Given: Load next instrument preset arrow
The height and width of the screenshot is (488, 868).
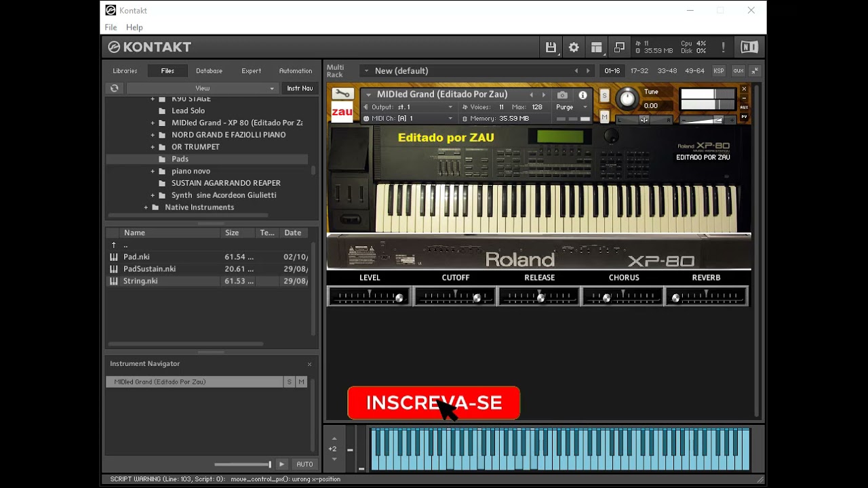Looking at the screenshot, I should [x=543, y=95].
